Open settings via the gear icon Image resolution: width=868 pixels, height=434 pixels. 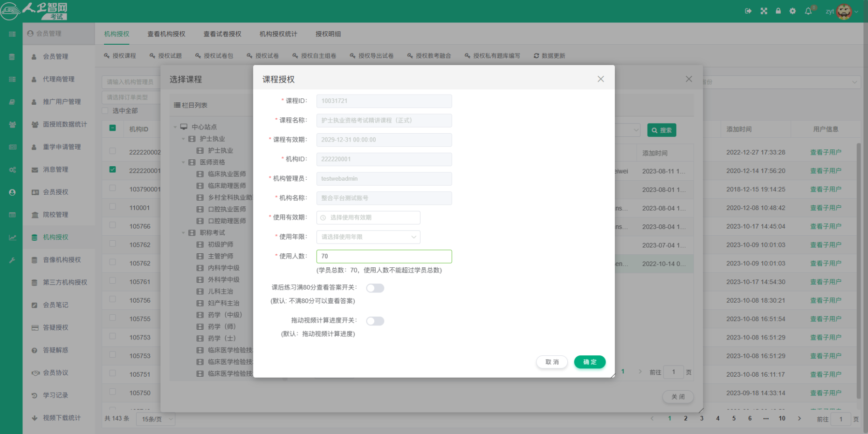[x=792, y=11]
